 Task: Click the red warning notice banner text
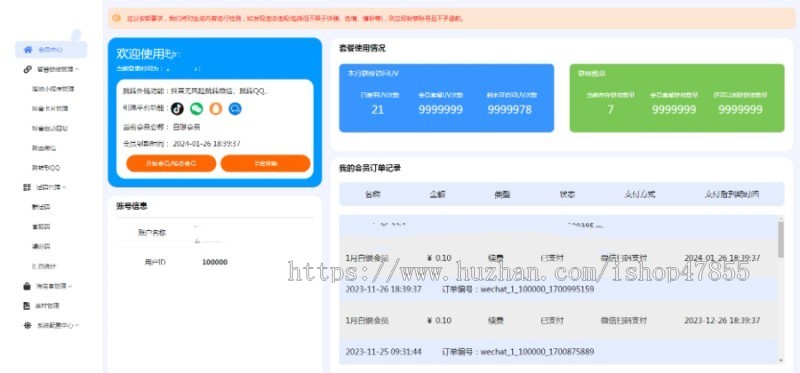coord(295,18)
